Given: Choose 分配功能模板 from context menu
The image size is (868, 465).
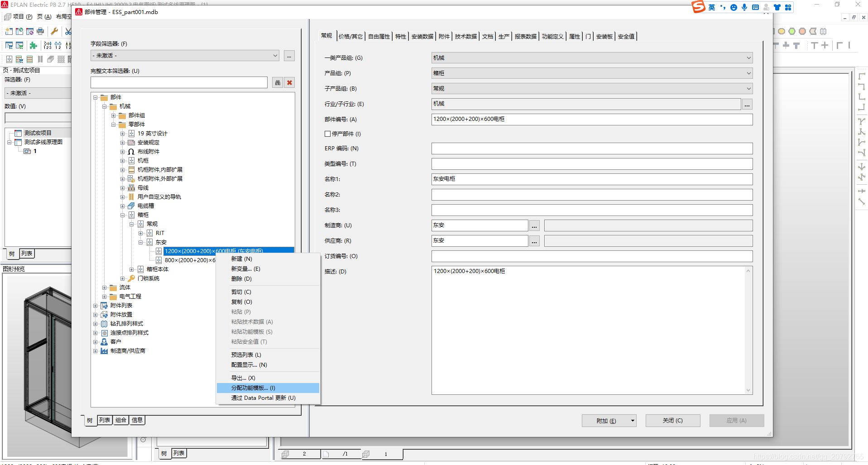Looking at the screenshot, I should [x=253, y=388].
